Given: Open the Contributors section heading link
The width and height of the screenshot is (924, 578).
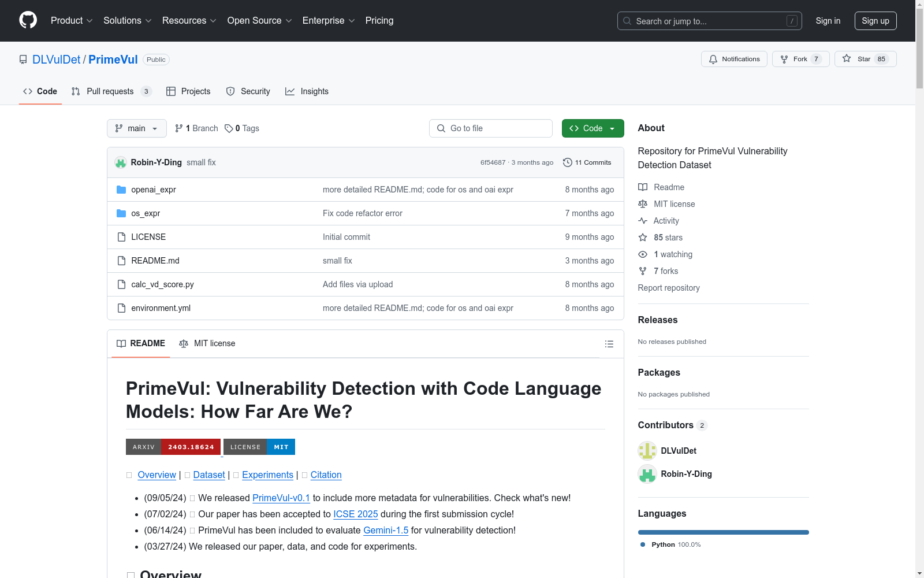Looking at the screenshot, I should point(672,425).
